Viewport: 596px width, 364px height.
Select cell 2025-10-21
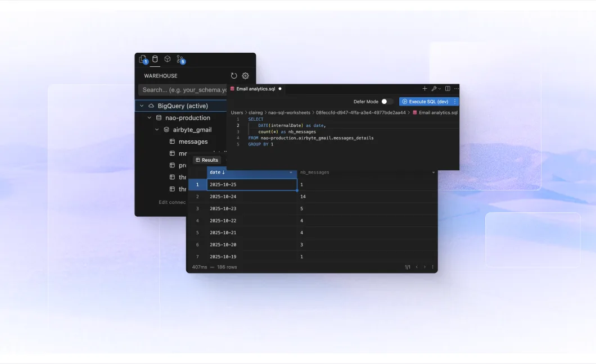[x=252, y=233]
